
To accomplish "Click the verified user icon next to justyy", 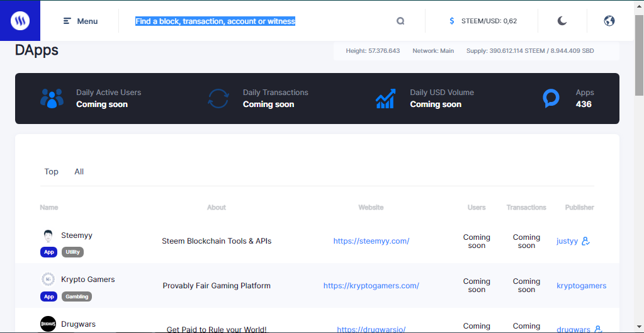I will (x=586, y=241).
